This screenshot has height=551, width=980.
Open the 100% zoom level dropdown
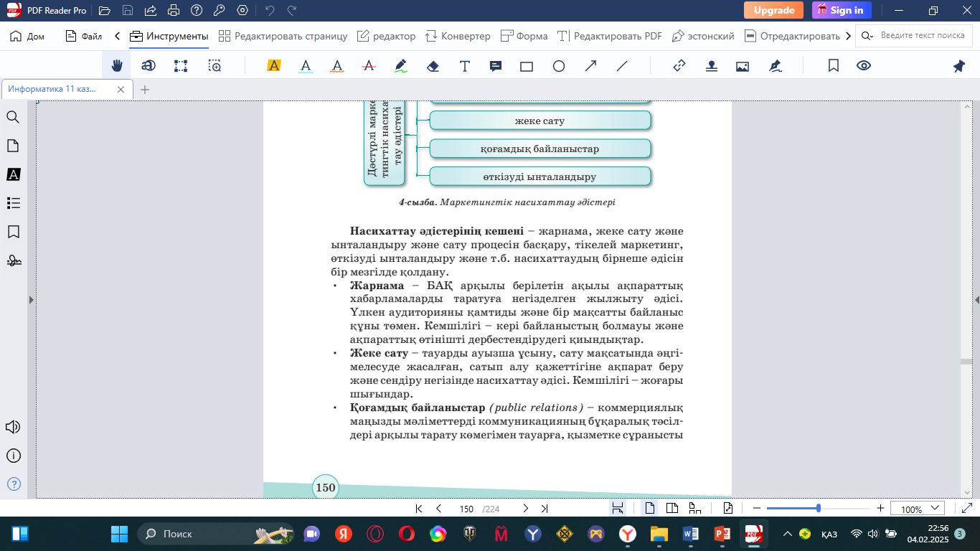click(x=918, y=509)
